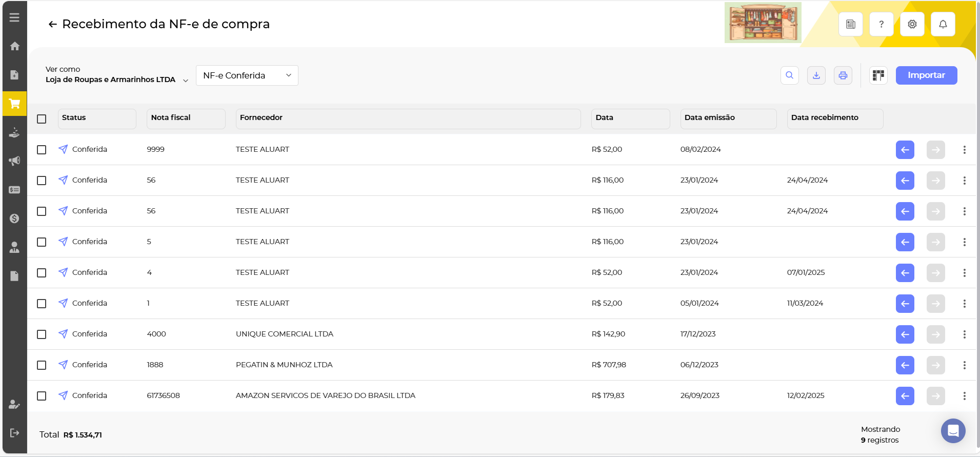The width and height of the screenshot is (980, 457).
Task: Open the megaphone marketing sidebar icon
Action: coord(14,161)
